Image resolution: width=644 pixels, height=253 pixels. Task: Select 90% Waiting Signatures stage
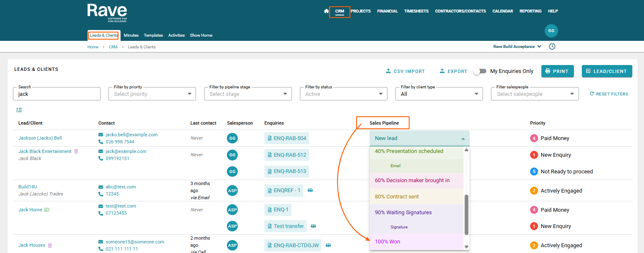(x=416, y=213)
